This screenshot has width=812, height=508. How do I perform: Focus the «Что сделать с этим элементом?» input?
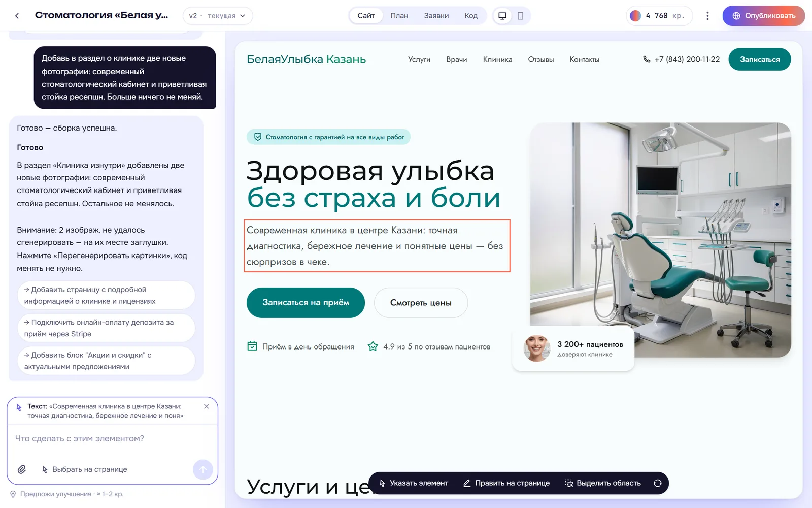(112, 438)
